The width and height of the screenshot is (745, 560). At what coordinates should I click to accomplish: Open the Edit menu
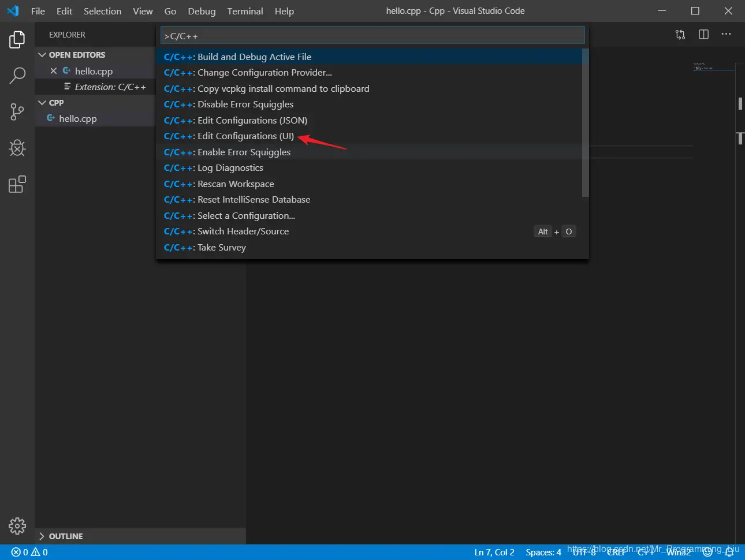64,11
